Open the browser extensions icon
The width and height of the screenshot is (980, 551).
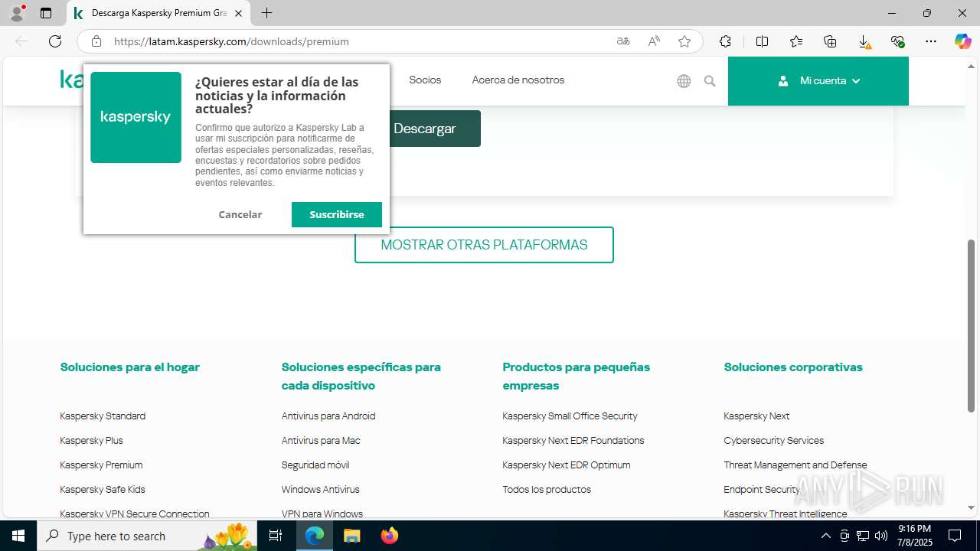(725, 41)
